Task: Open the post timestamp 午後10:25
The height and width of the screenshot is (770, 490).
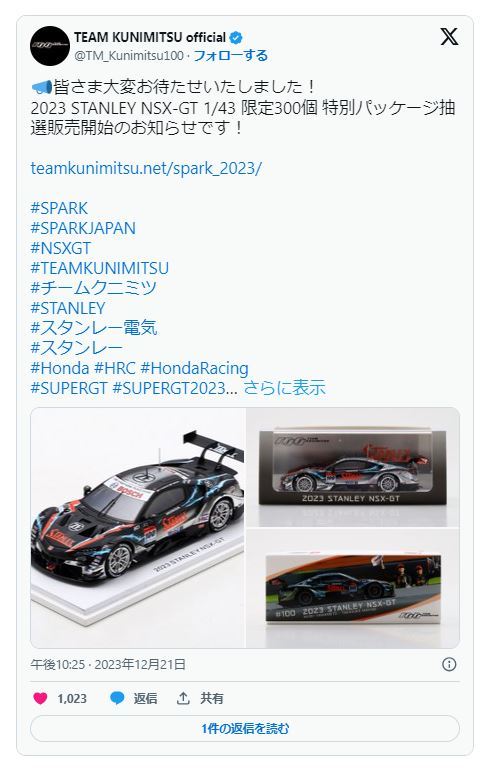Action: click(58, 664)
